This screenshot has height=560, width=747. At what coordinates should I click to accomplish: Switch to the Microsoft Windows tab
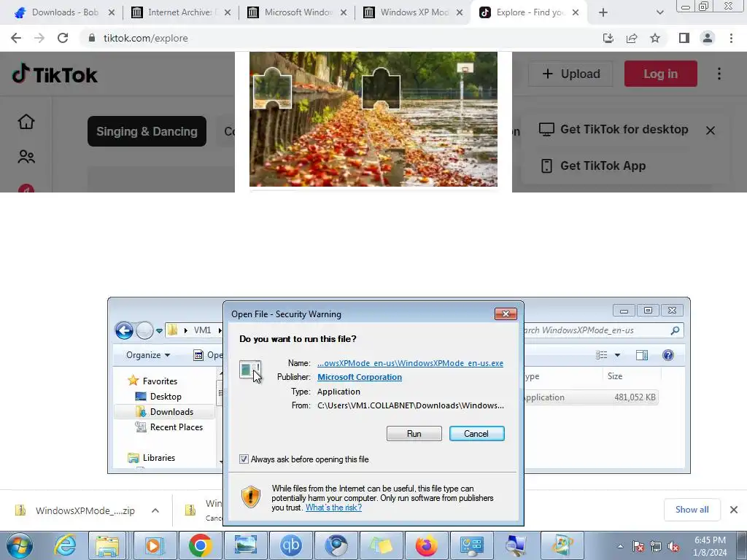coord(298,12)
